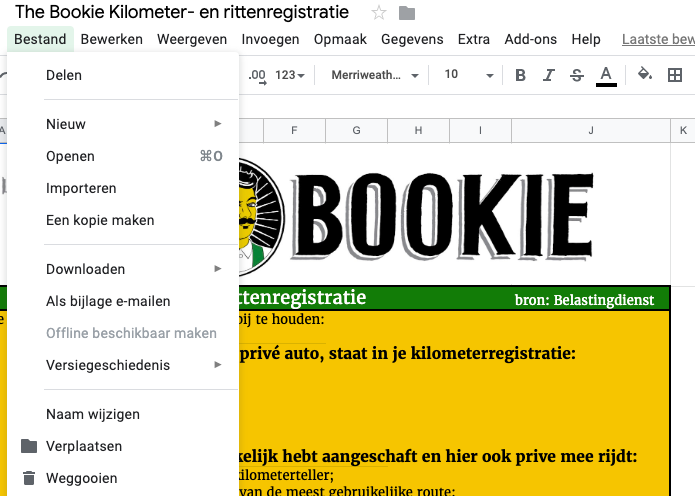Viewport: 695px width, 496px height.
Task: Click the folder icon next to Verplaatsen
Action: point(29,446)
